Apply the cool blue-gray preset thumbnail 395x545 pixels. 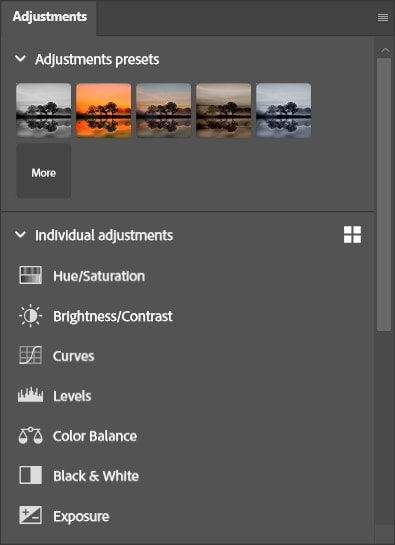point(284,110)
